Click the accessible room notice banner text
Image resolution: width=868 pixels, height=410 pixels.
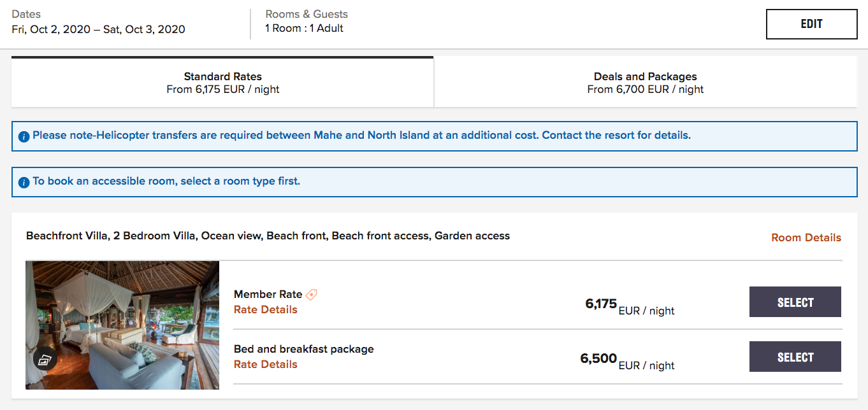tap(166, 181)
